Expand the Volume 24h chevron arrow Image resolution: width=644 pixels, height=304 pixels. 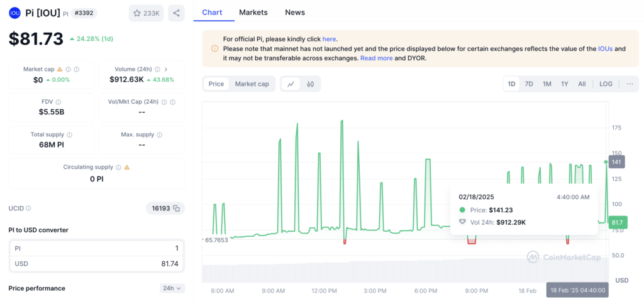pyautogui.click(x=166, y=69)
